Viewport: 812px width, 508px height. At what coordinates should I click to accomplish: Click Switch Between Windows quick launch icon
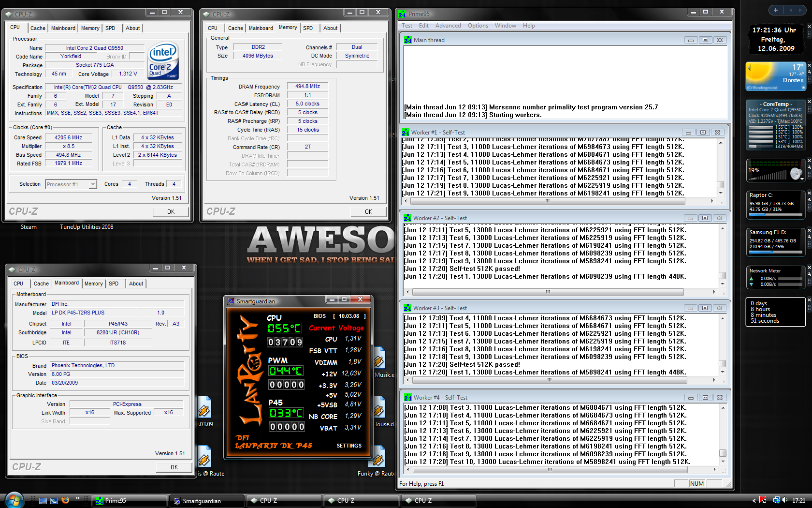[x=54, y=501]
